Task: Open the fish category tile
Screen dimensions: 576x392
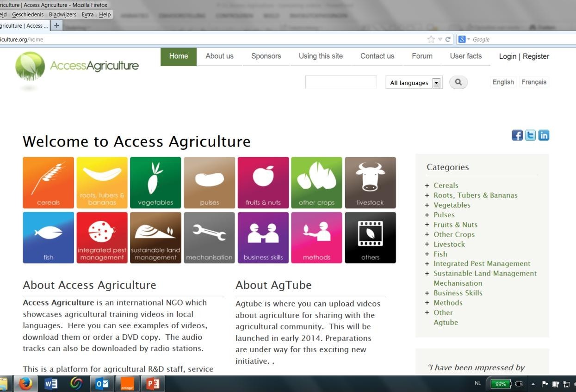Action: click(x=48, y=238)
